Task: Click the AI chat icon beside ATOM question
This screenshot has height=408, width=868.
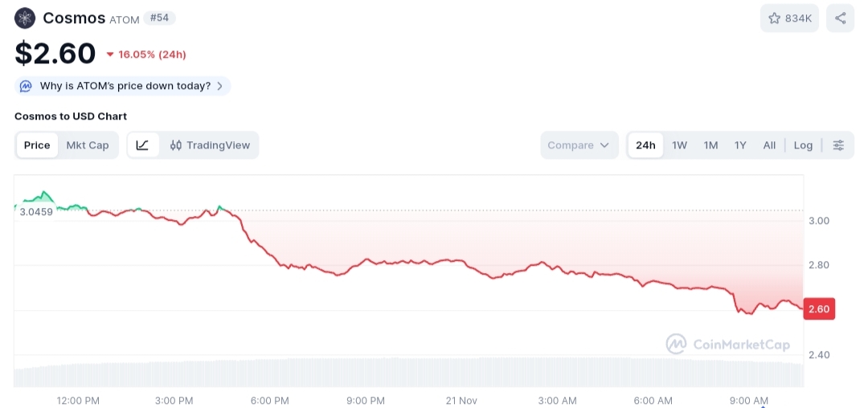Action: click(x=26, y=86)
